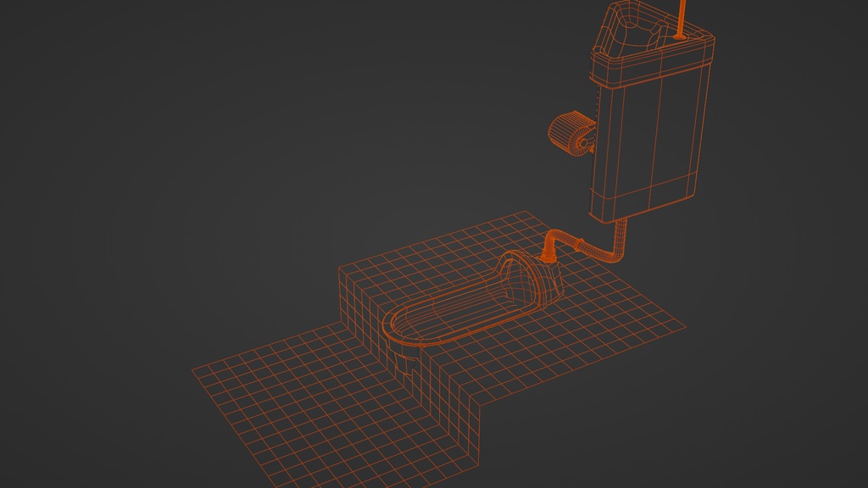Select the supply pipe above the cistern
This screenshot has width=868, height=488.
click(681, 17)
